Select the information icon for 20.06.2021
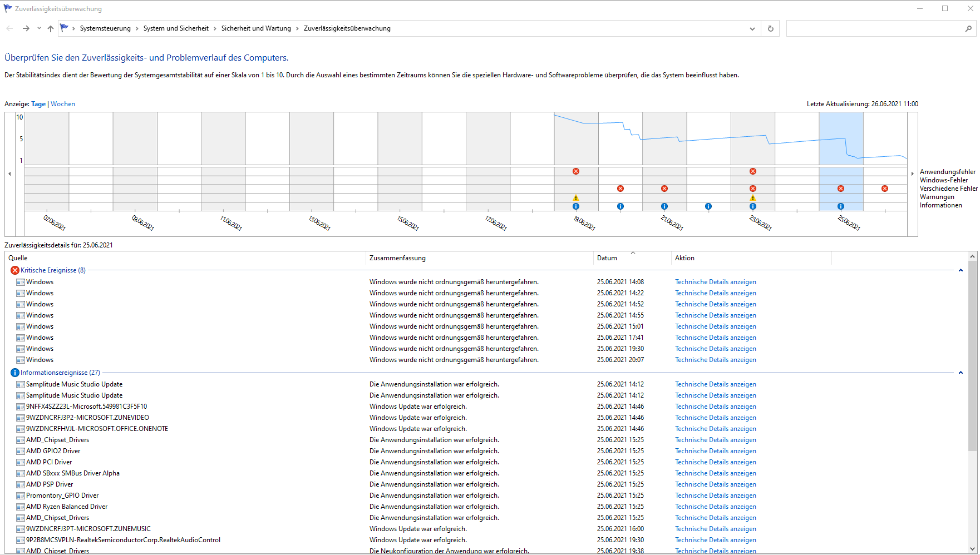Screen dimensions: 980x555 pos(620,206)
